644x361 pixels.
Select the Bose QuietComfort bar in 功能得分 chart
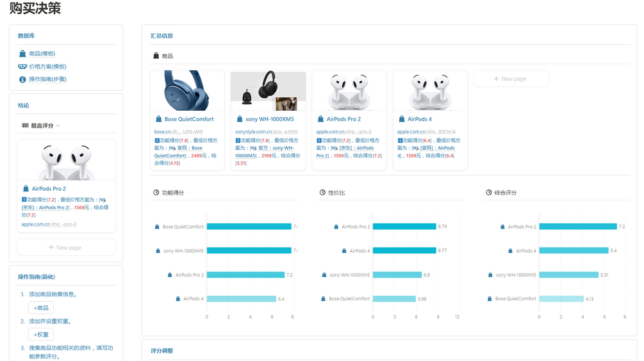click(x=249, y=227)
